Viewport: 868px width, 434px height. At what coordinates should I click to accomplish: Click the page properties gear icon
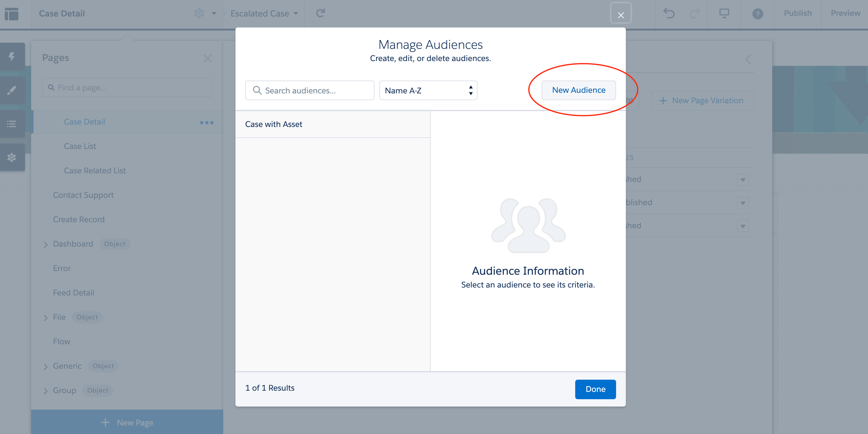(199, 13)
